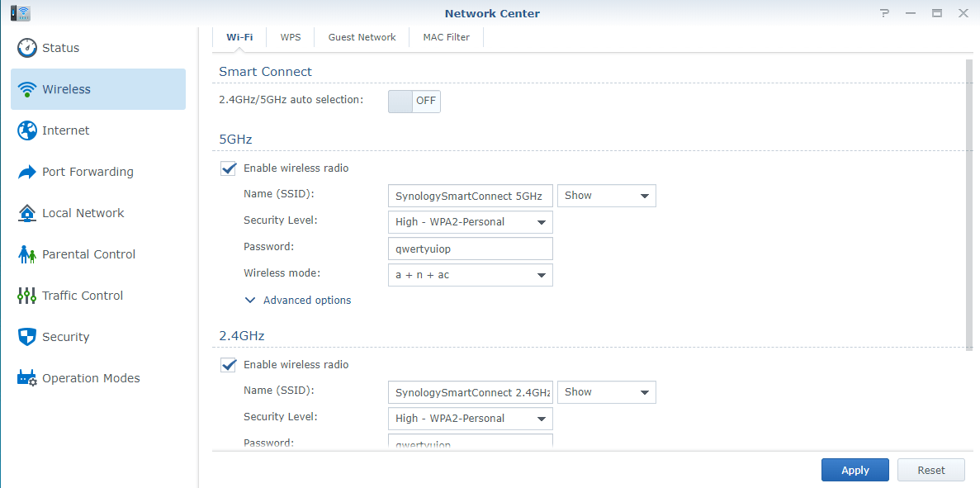Open the MAC Filter tab

tap(446, 37)
